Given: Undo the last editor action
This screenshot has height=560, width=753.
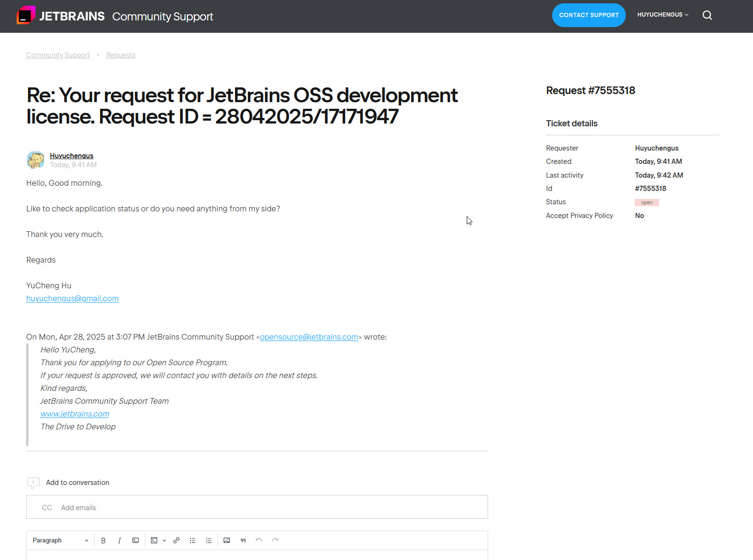Looking at the screenshot, I should click(259, 541).
